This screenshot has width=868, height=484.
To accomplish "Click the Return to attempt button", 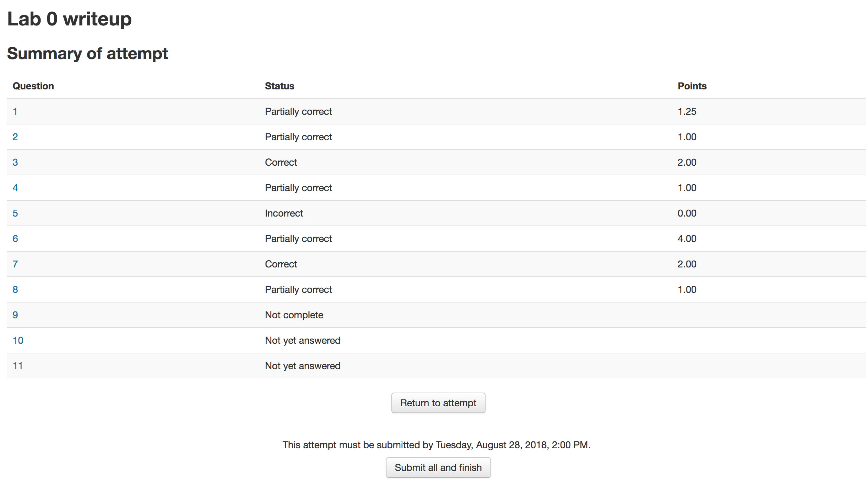I will tap(438, 403).
